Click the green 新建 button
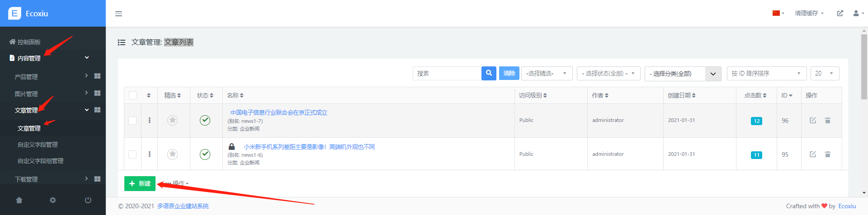Viewport: 868px width, 215px height. click(140, 183)
